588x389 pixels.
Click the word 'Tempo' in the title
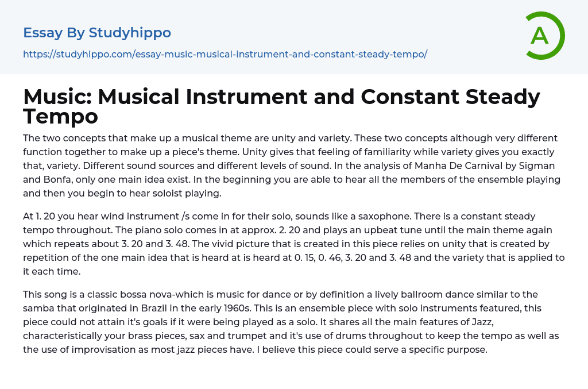[60, 117]
